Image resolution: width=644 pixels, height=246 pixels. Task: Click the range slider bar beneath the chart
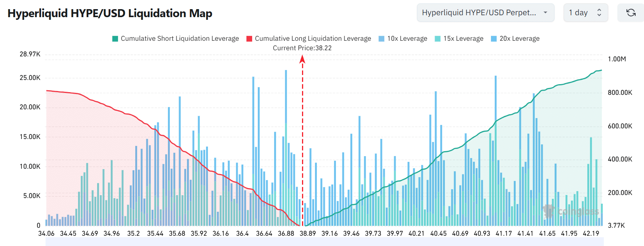click(x=324, y=242)
